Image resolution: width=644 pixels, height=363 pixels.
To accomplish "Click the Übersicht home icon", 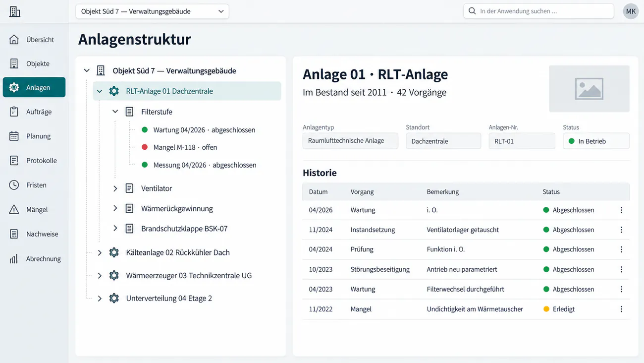I will (x=14, y=40).
